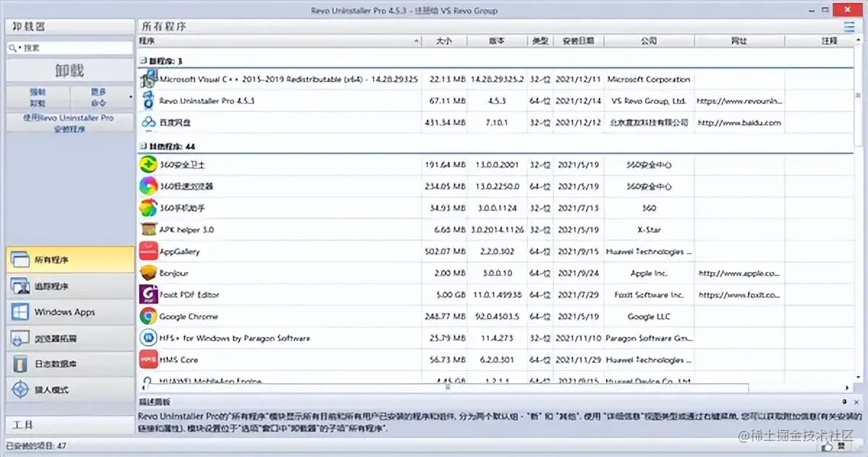Pin the description panel using pin icon
The image size is (868, 457).
pos(845,401)
